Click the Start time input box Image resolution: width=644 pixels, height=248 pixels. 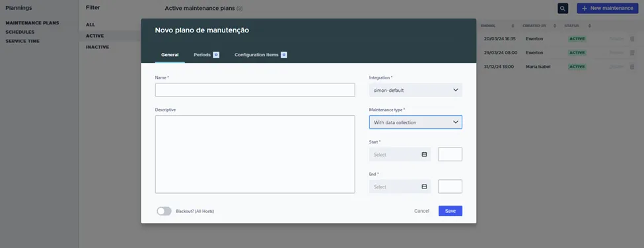tap(450, 154)
